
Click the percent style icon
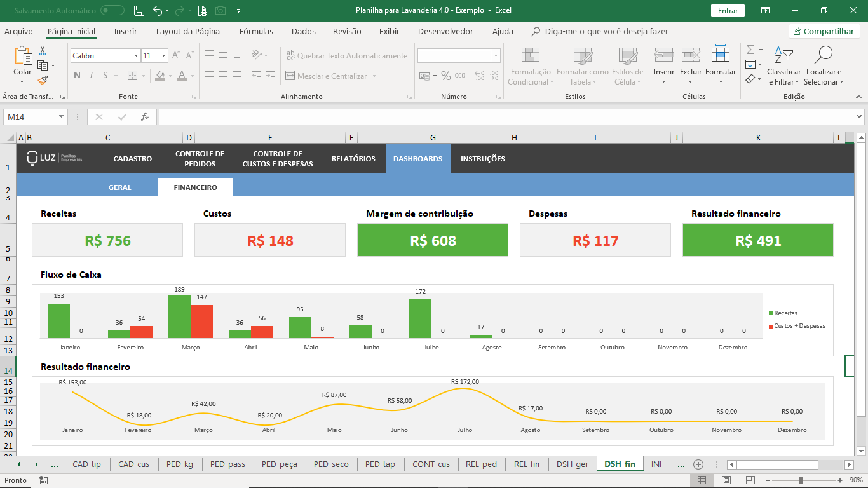[446, 76]
